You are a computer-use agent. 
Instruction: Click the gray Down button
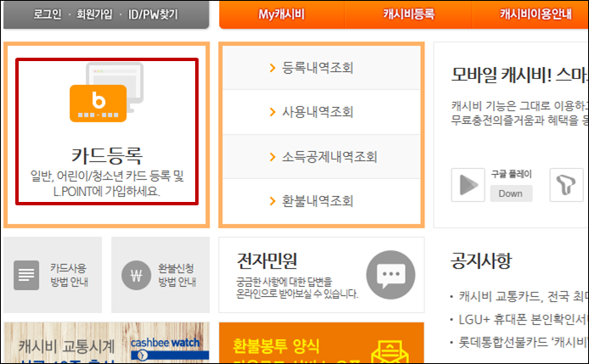coord(511,193)
